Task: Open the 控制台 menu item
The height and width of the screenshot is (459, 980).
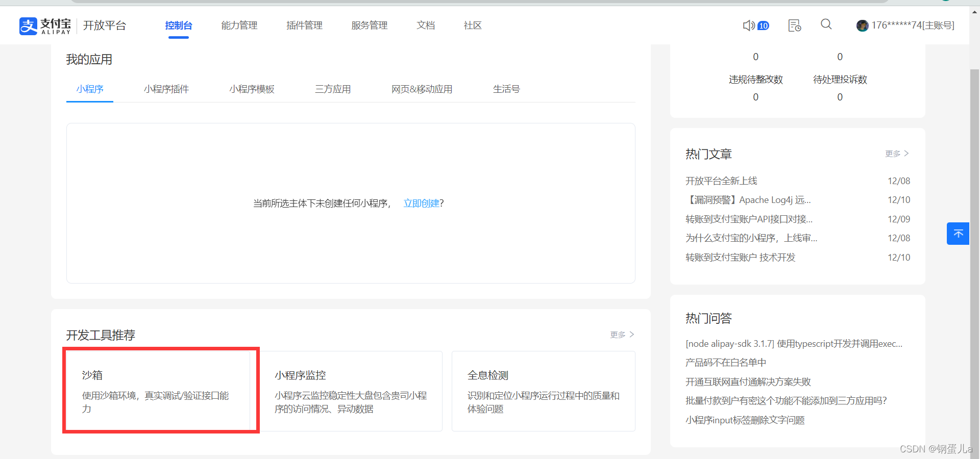Action: [x=179, y=25]
